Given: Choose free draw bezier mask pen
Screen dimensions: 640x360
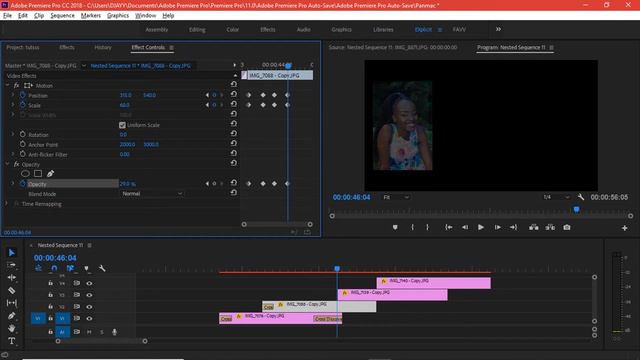Looking at the screenshot, I should click(x=50, y=174).
